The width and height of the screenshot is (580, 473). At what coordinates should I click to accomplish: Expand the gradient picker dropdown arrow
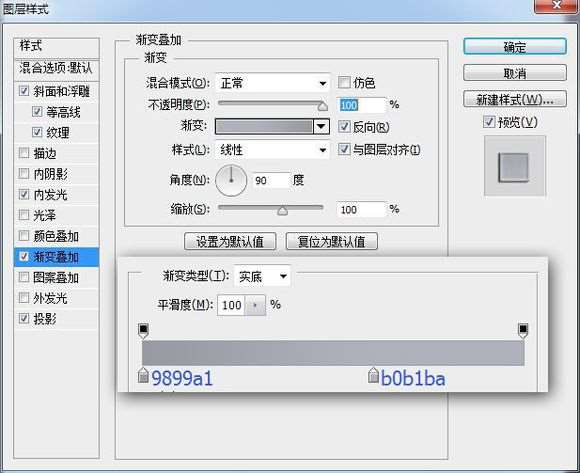321,126
